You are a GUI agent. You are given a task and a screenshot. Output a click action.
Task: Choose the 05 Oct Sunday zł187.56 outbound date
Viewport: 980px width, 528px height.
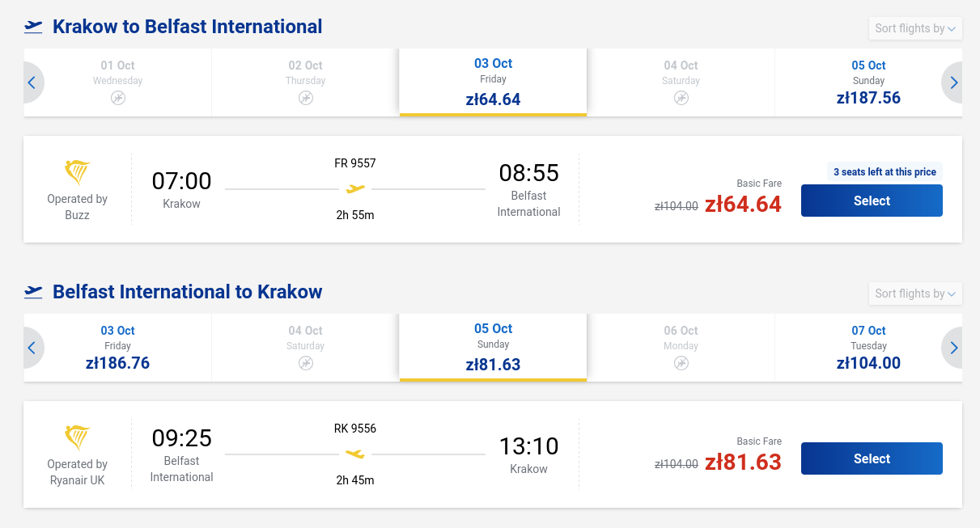coord(868,82)
